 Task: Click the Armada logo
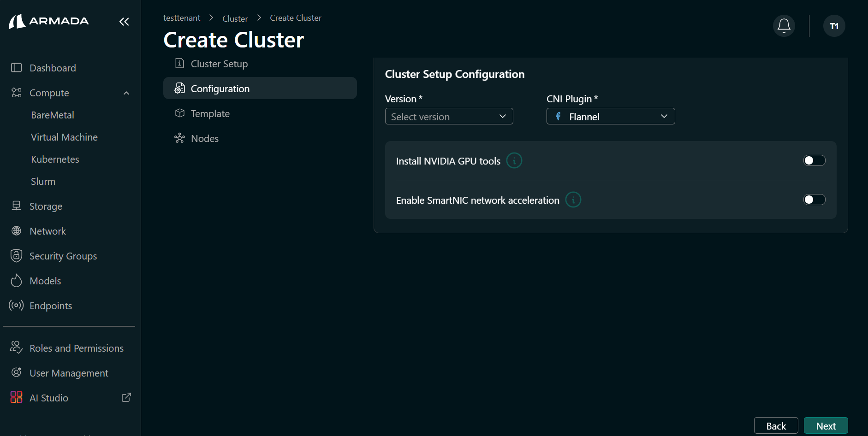tap(48, 21)
